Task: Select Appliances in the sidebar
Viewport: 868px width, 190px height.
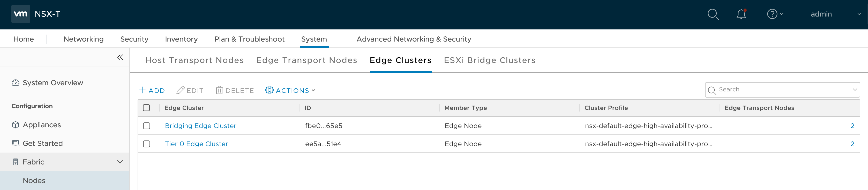Action: click(42, 125)
